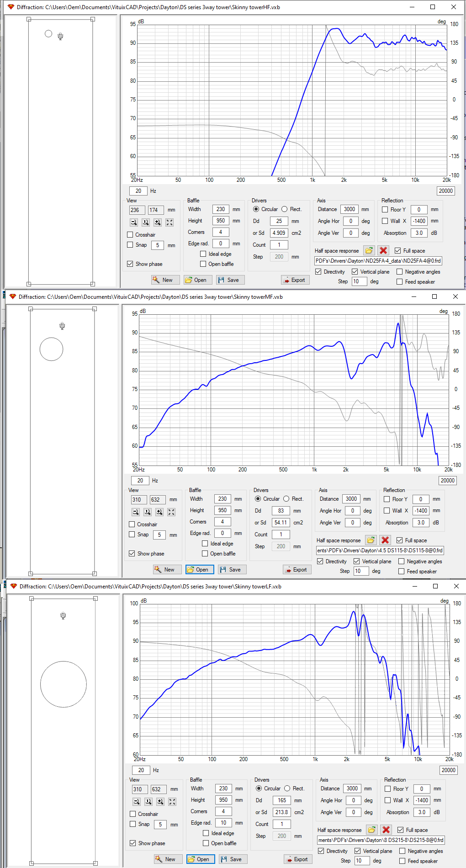Reset baffle view zoom to 1:1 in HF window
This screenshot has width=466, height=868.
pos(146,222)
